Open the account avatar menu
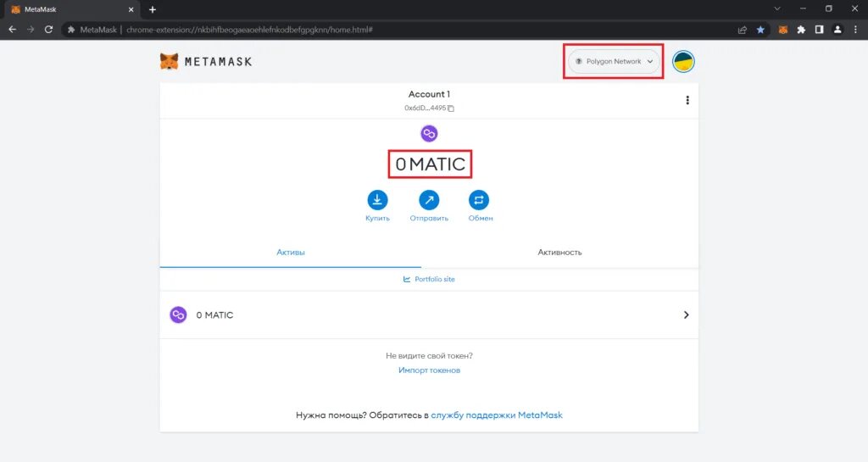Viewport: 868px width, 462px height. click(684, 61)
